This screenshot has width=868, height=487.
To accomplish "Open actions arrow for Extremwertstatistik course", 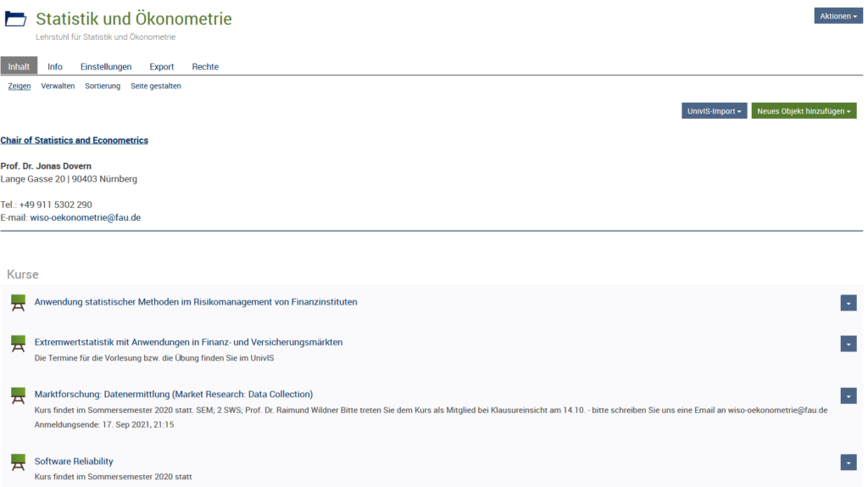I will [x=849, y=344].
